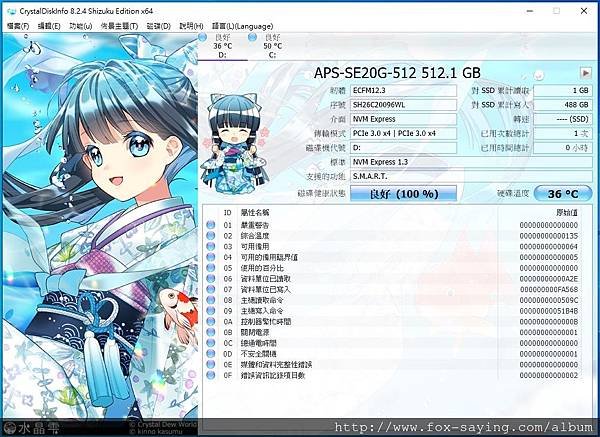
Task: Click the total host writes field 488 GB
Action: (x=563, y=105)
